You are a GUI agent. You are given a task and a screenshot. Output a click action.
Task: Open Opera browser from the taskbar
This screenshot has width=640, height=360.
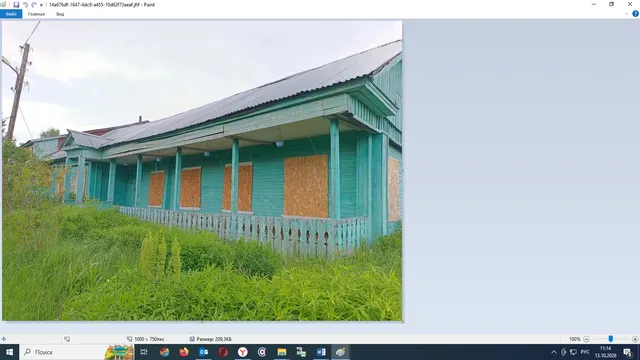(x=223, y=352)
